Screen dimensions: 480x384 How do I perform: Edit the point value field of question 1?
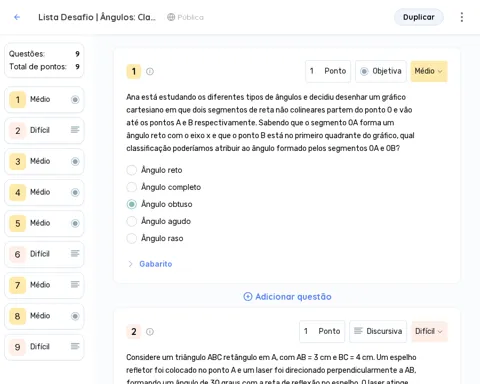[x=328, y=71]
